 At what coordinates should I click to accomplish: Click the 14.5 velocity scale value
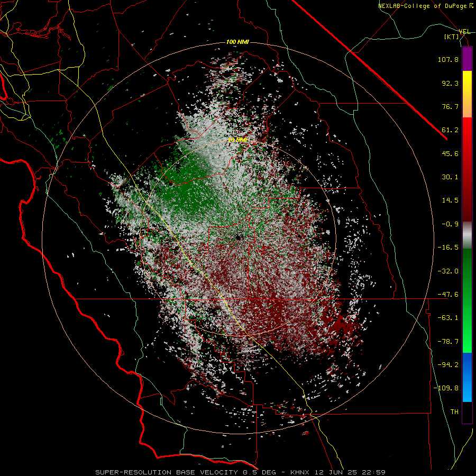click(450, 200)
